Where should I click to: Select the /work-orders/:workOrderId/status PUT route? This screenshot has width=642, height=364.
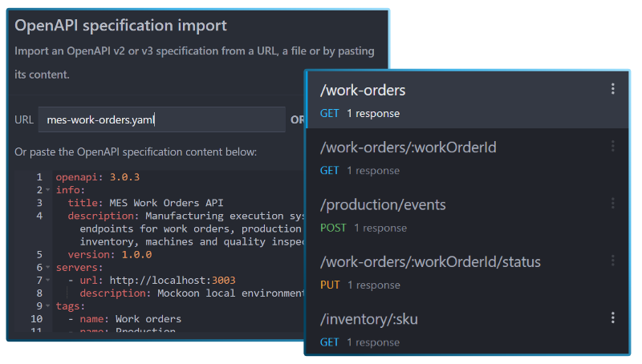click(467, 272)
